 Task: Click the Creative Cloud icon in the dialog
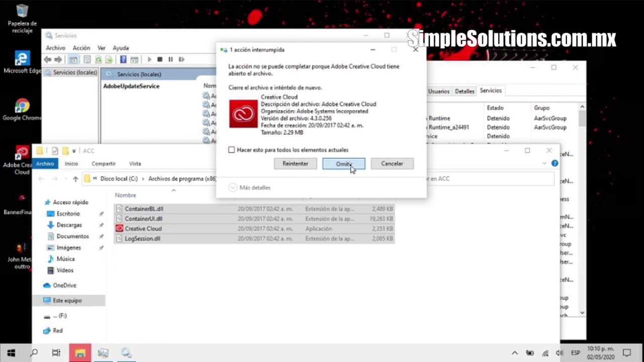(x=244, y=114)
